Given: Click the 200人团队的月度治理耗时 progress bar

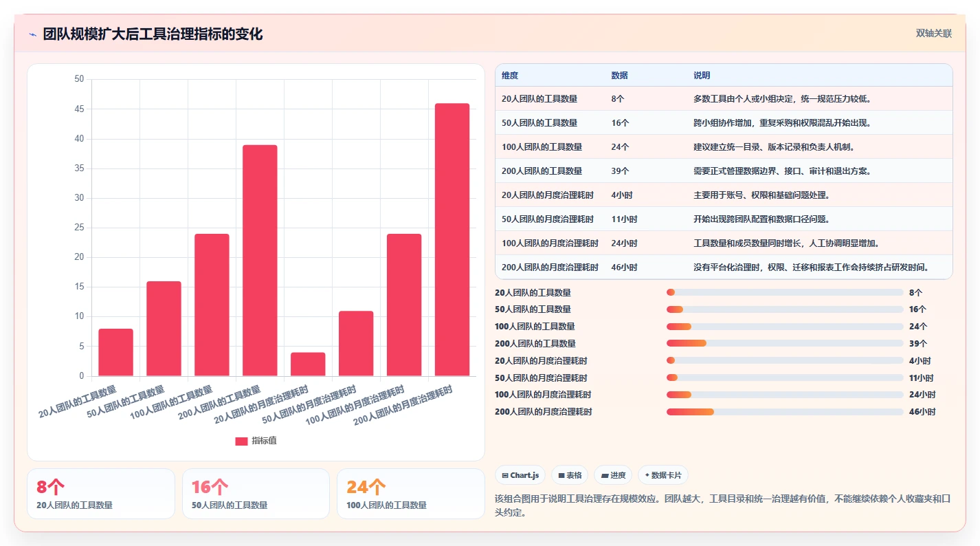Looking at the screenshot, I should (x=785, y=412).
